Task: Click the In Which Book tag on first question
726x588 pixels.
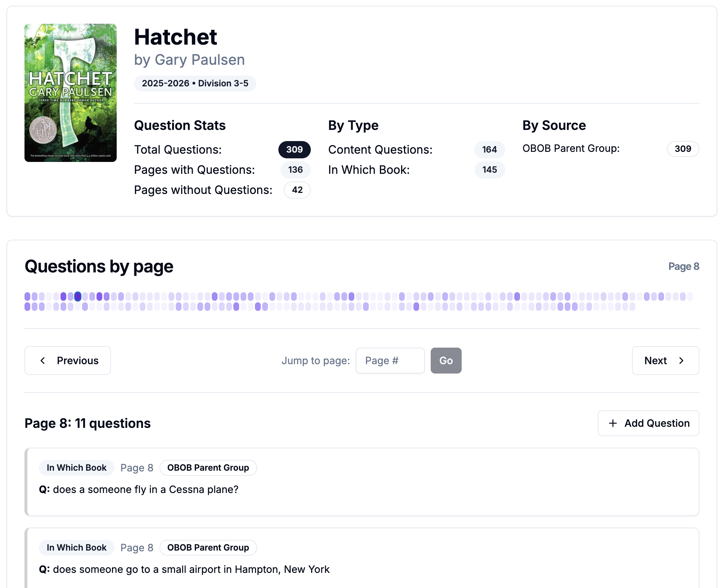Action: pos(76,468)
